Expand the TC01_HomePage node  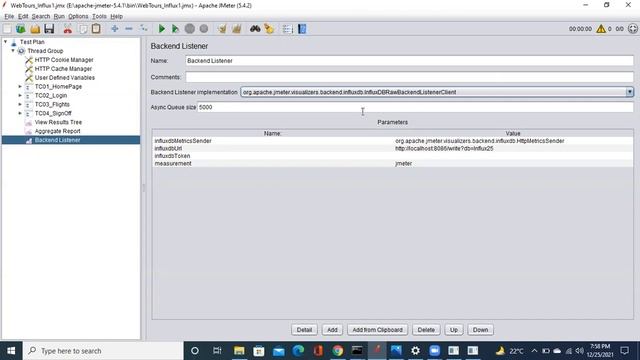pyautogui.click(x=20, y=87)
